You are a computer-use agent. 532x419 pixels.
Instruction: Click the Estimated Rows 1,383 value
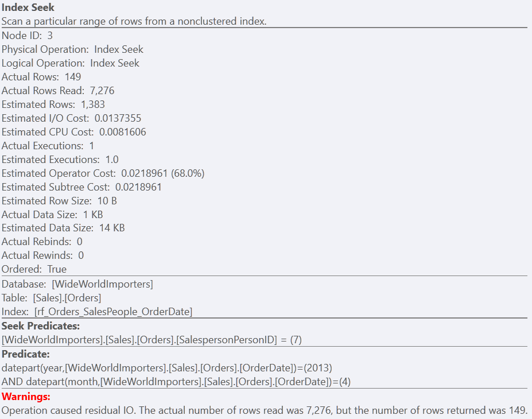92,104
